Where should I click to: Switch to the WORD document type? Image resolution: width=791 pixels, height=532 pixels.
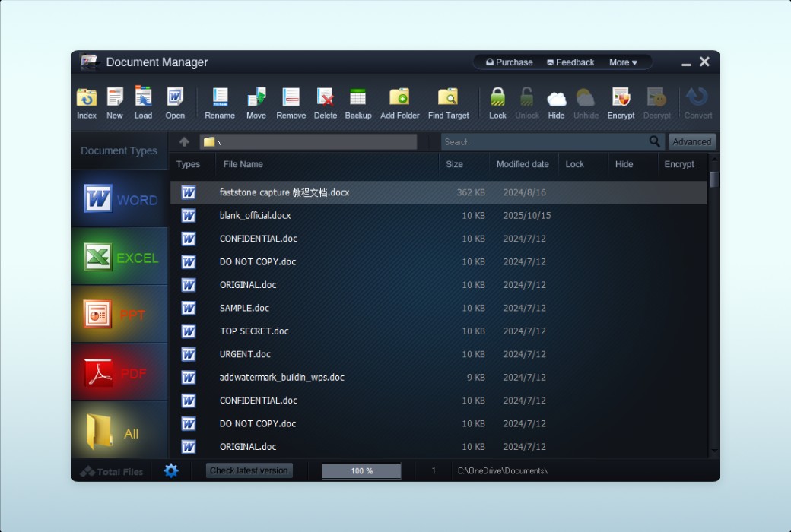tap(120, 200)
